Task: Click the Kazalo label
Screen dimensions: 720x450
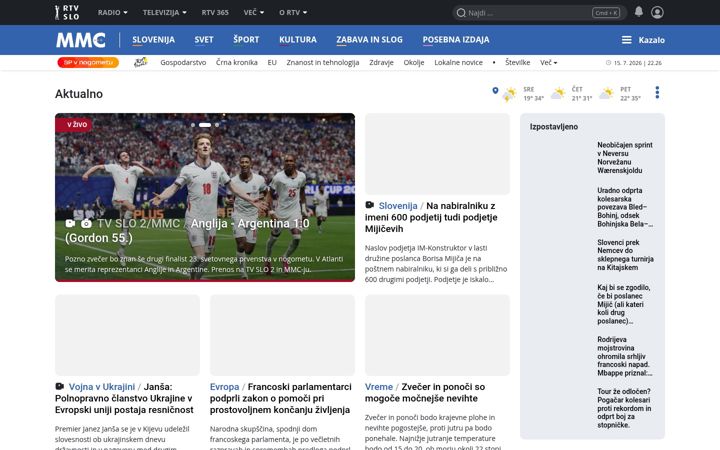Action: 652,40
